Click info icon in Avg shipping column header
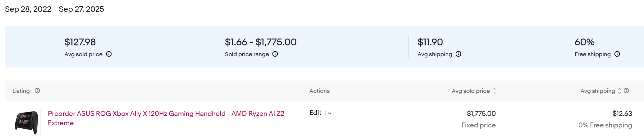 tap(626, 91)
